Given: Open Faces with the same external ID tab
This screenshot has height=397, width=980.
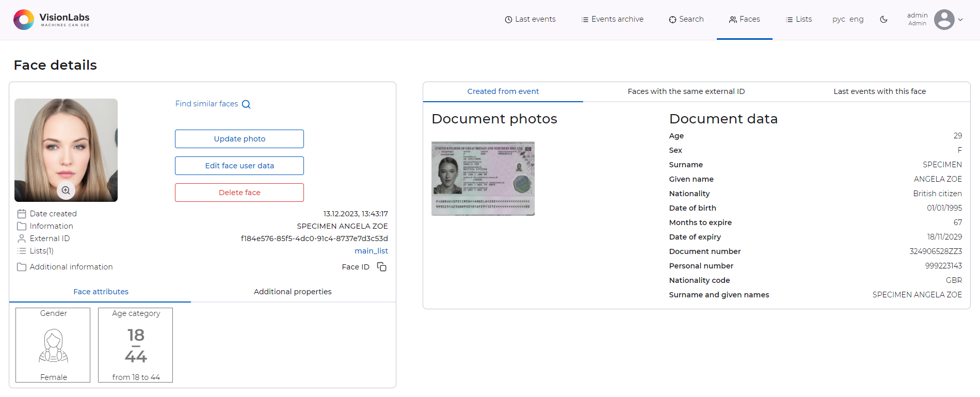Looking at the screenshot, I should (686, 91).
